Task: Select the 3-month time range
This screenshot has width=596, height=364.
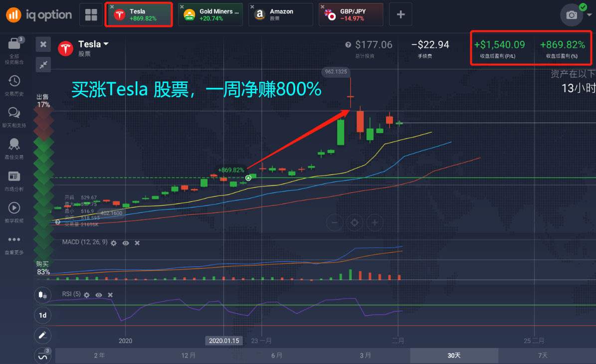Action: click(365, 356)
